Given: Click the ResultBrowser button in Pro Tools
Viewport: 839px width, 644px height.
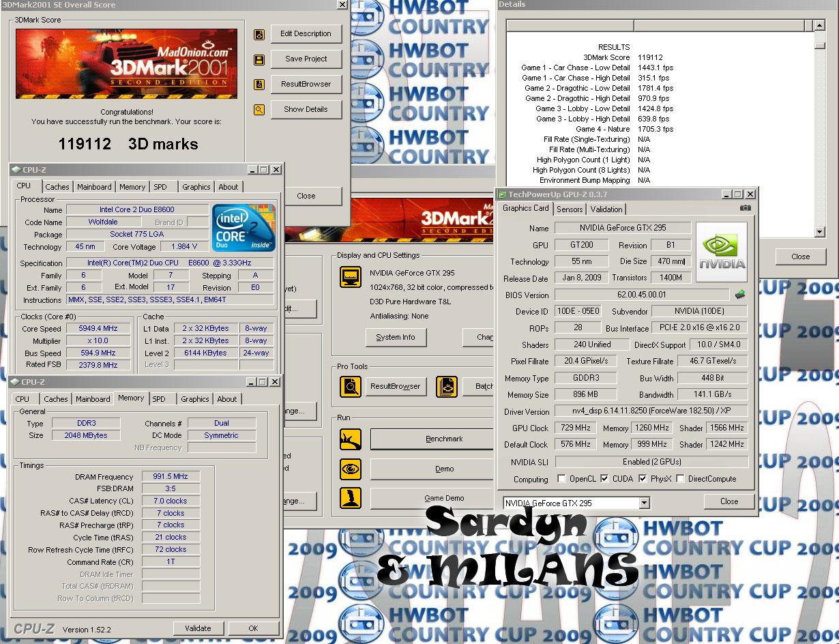Looking at the screenshot, I should (x=396, y=387).
